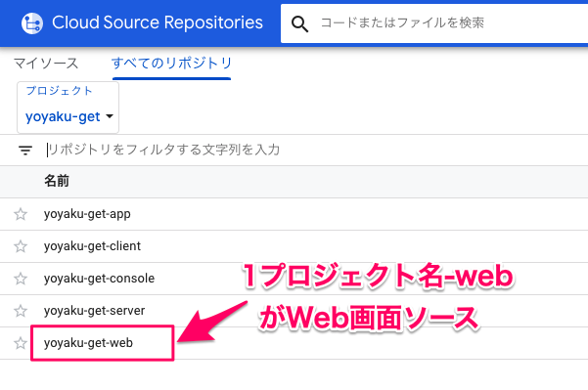Switch to the マイソース tab

[46, 64]
